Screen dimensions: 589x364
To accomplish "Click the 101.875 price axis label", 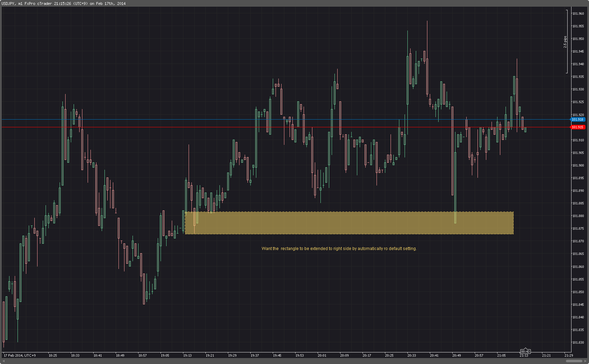I will (x=578, y=229).
